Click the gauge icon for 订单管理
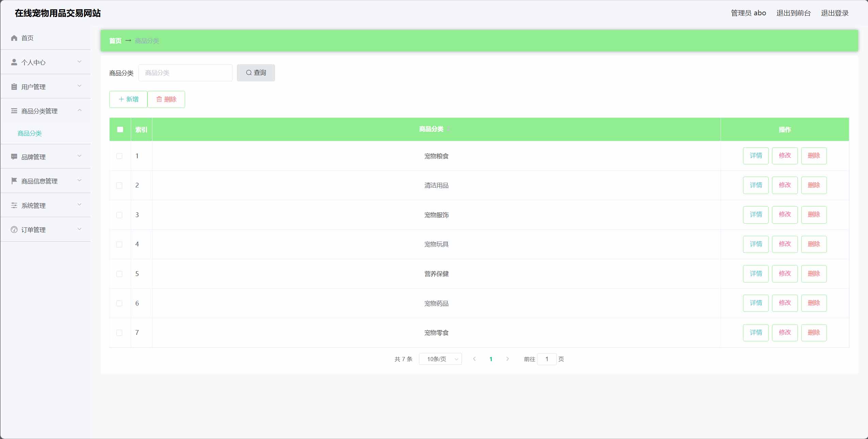 [x=14, y=229]
